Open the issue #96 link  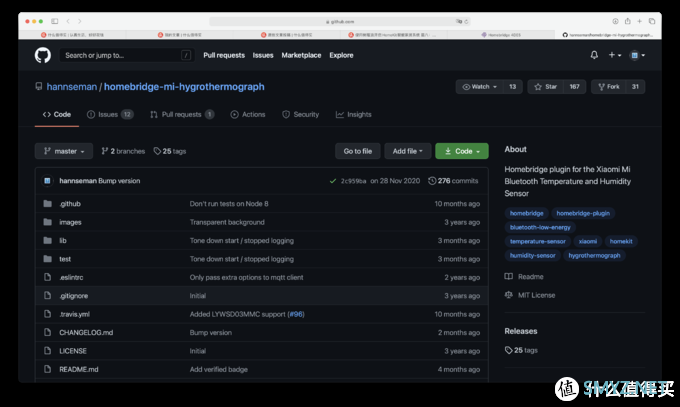[296, 314]
